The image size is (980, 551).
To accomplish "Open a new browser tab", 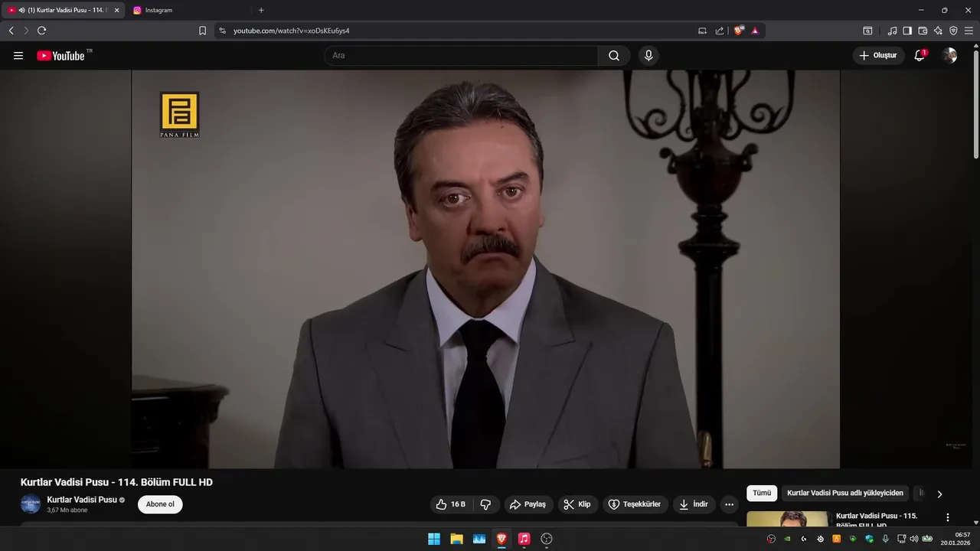I will pos(261,10).
